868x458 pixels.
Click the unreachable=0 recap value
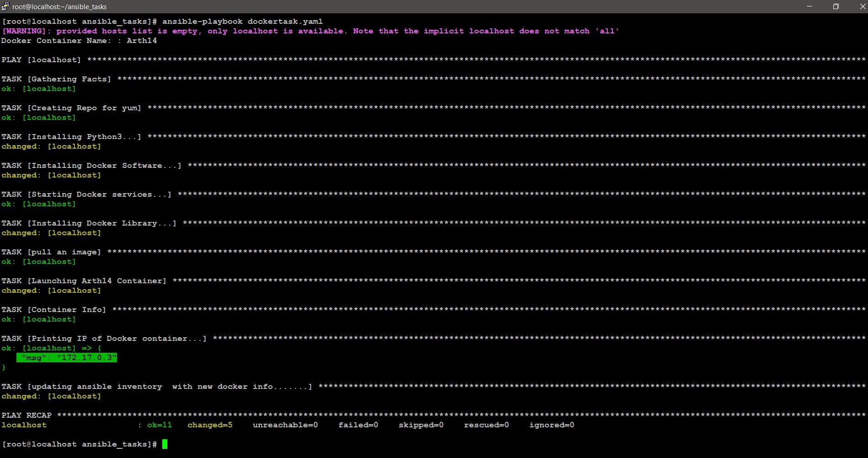[x=285, y=425]
